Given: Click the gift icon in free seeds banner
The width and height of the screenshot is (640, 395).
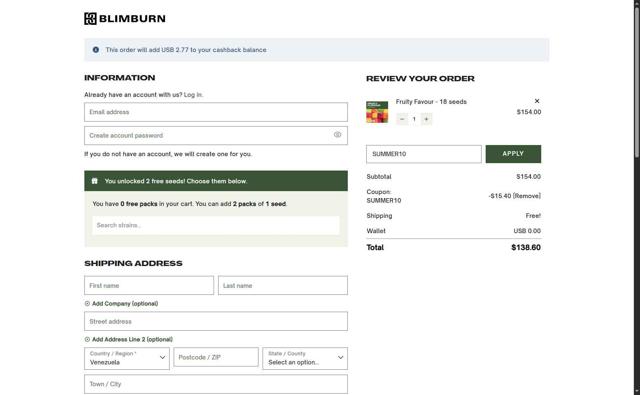Looking at the screenshot, I should tap(95, 181).
